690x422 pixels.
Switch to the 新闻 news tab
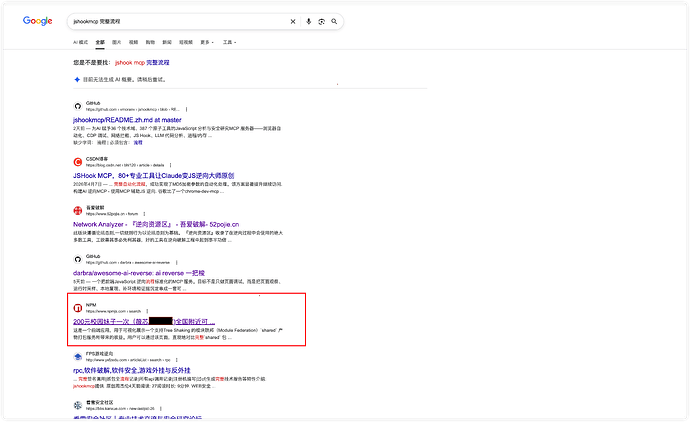point(167,42)
